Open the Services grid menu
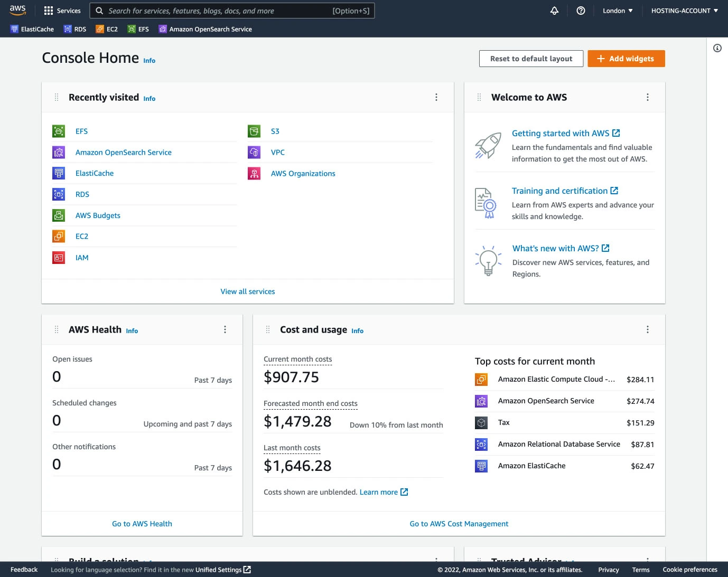This screenshot has width=728, height=577. [62, 11]
